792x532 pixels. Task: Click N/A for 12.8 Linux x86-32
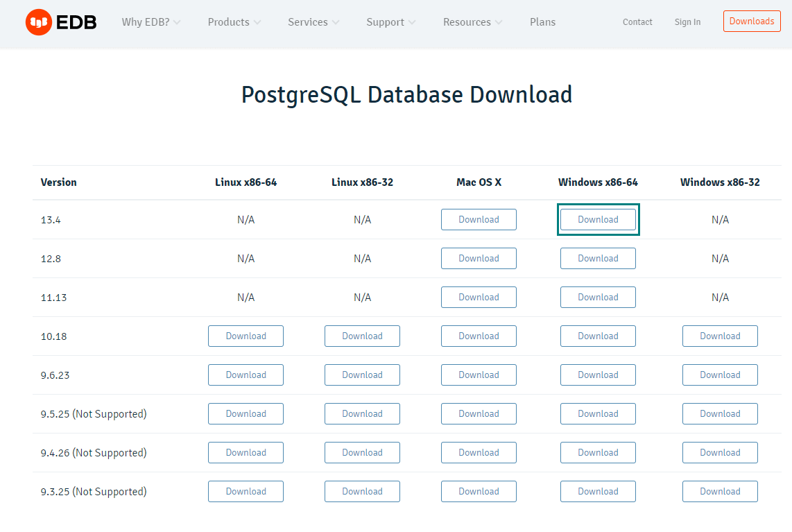pyautogui.click(x=362, y=259)
